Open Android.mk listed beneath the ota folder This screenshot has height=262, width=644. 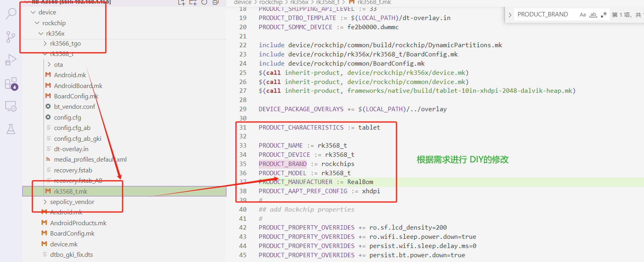click(x=70, y=75)
